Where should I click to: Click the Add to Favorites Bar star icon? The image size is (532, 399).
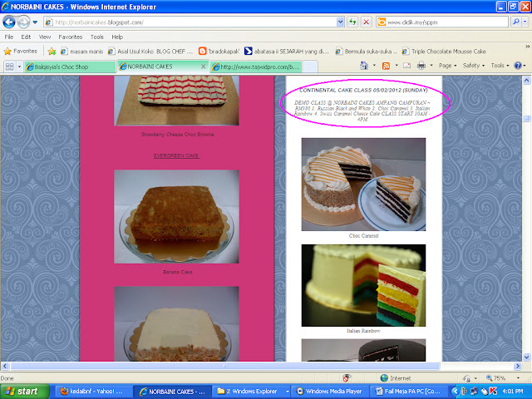tap(52, 52)
